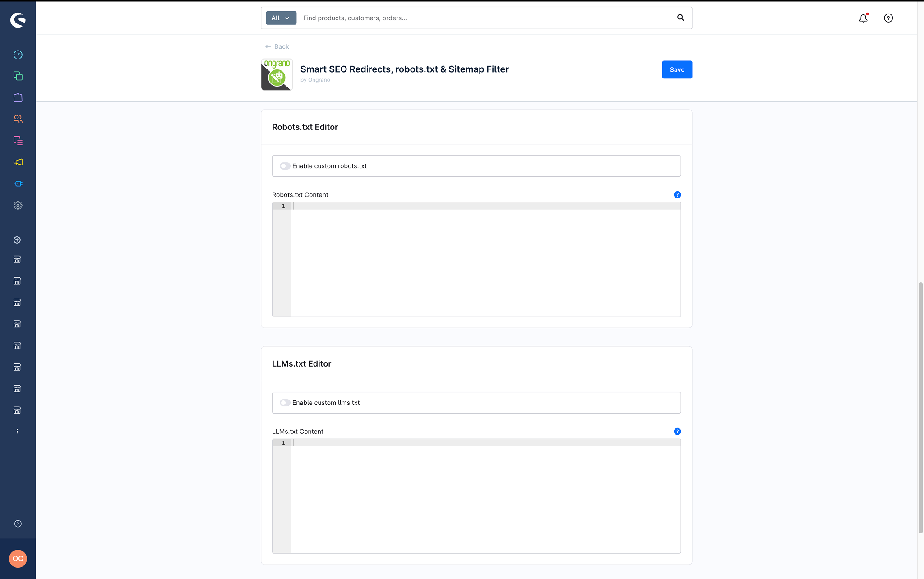Click the 'LLMs.txt Content' label
The width and height of the screenshot is (924, 579).
pos(298,432)
